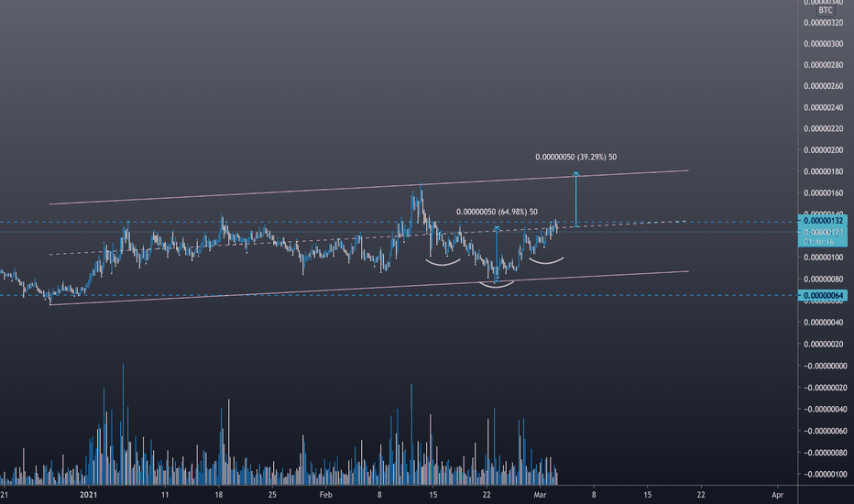Image resolution: width=854 pixels, height=504 pixels.
Task: Click the 11 date label on time axis
Action: (165, 495)
